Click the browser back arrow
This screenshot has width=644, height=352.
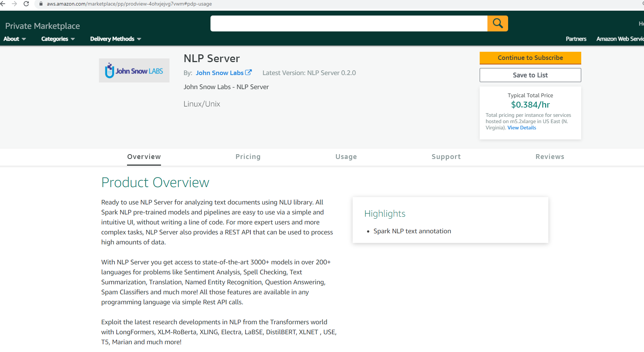3,4
